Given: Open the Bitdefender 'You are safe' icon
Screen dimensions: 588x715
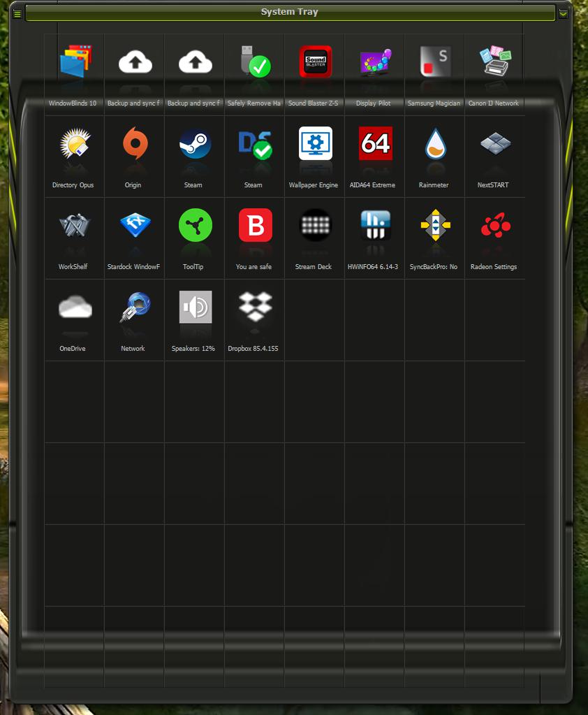Looking at the screenshot, I should coord(255,226).
